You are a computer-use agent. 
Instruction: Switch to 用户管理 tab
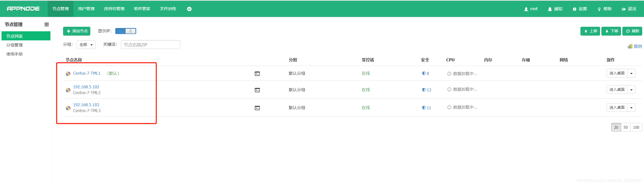point(86,9)
